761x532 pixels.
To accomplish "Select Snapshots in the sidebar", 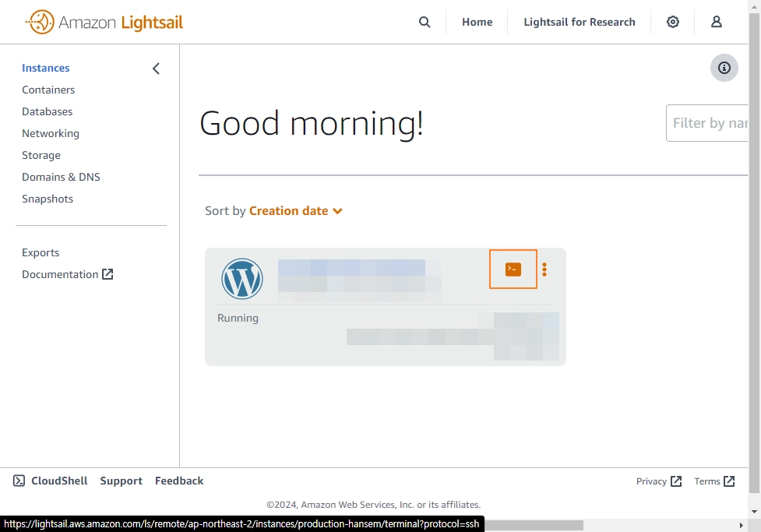I will [48, 199].
